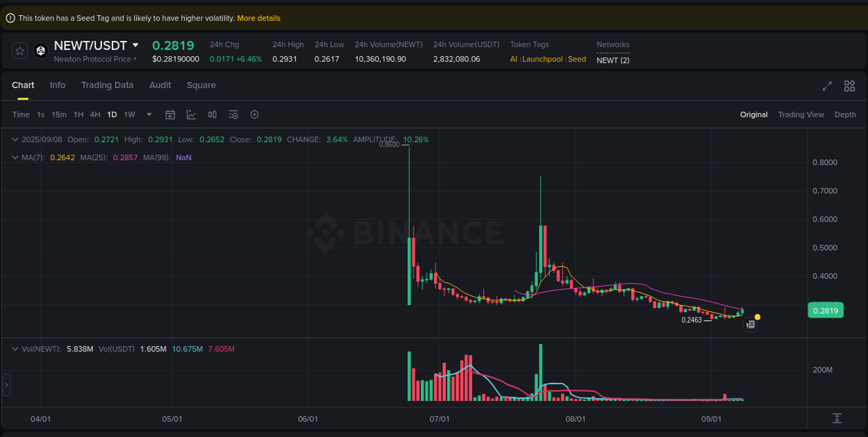Click the download chart icon at bottom right

(x=837, y=419)
